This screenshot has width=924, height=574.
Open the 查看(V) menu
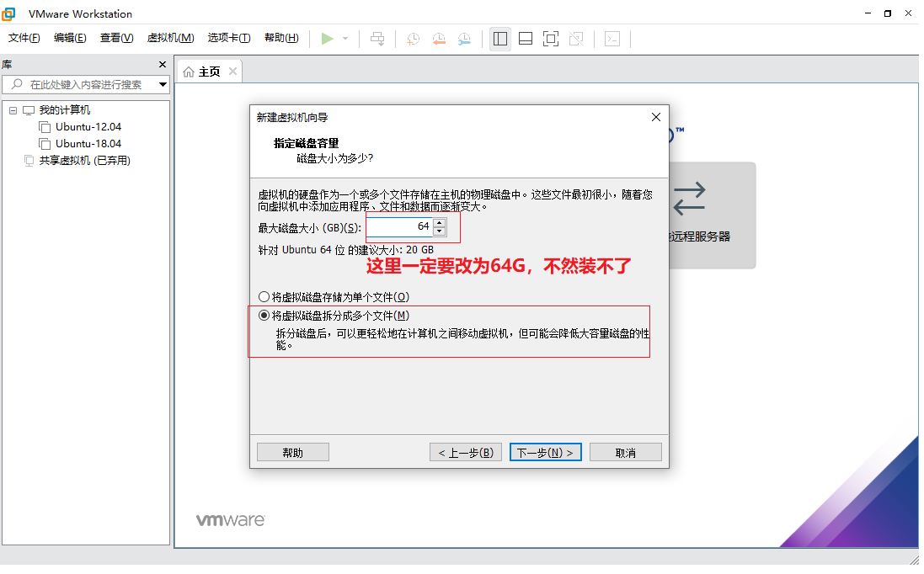point(117,38)
